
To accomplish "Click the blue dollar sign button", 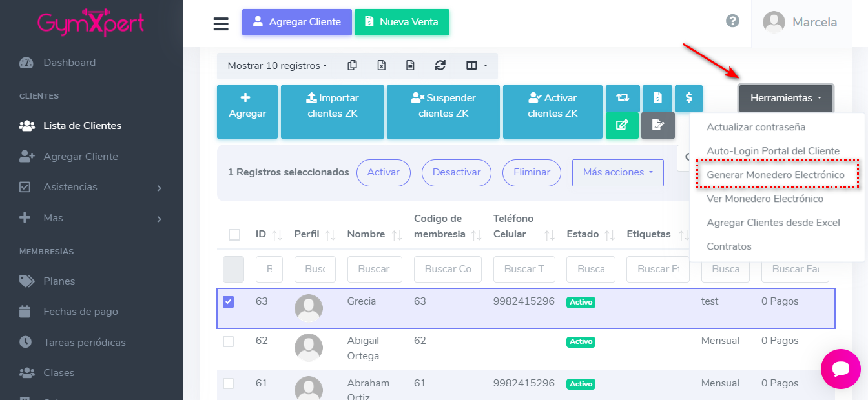I will coord(688,98).
